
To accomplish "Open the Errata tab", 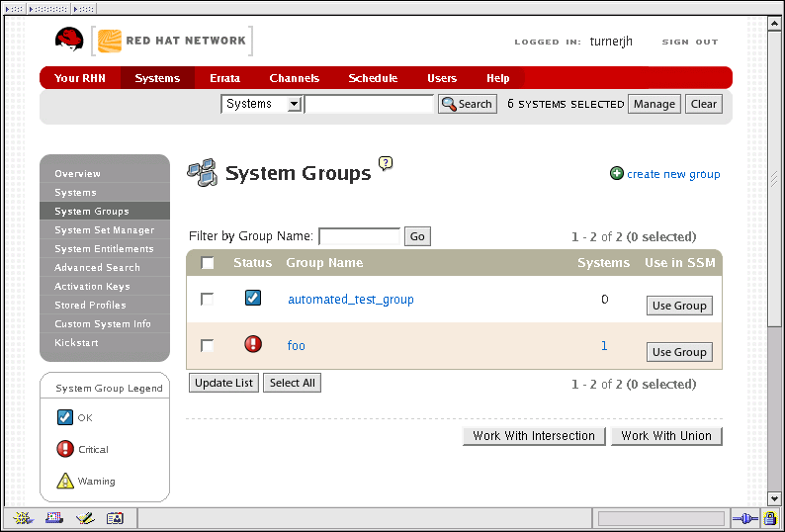I will coord(224,78).
